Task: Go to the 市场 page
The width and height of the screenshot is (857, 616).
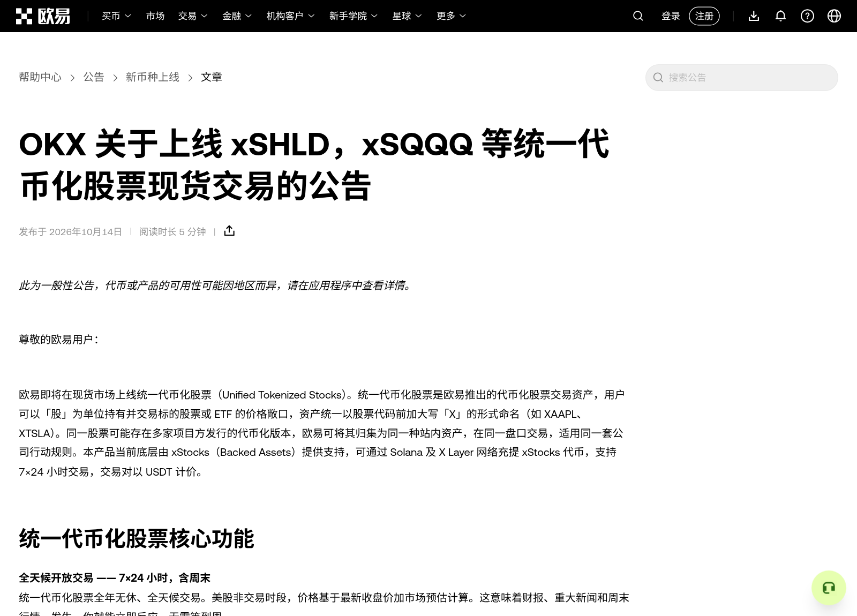Action: (x=155, y=16)
